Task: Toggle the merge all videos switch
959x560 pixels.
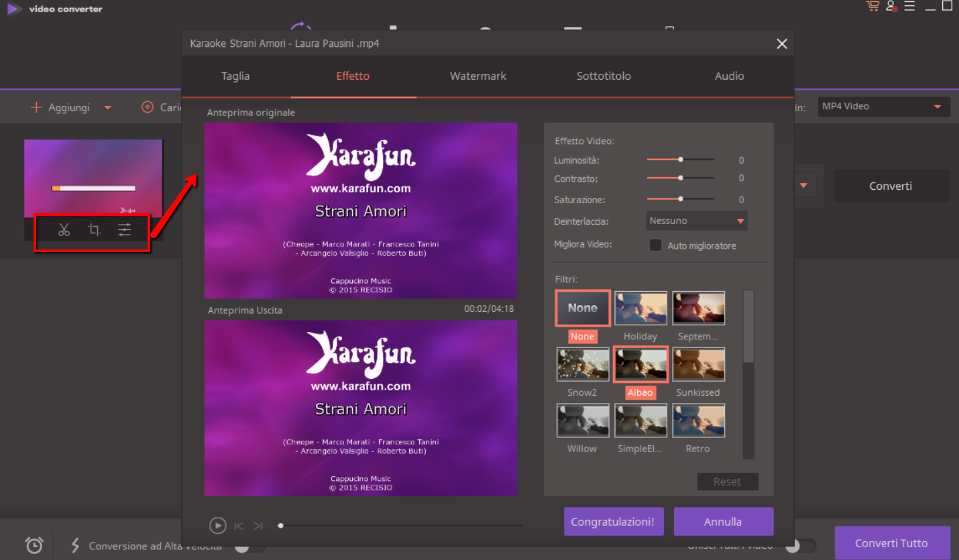Action: pyautogui.click(x=801, y=546)
